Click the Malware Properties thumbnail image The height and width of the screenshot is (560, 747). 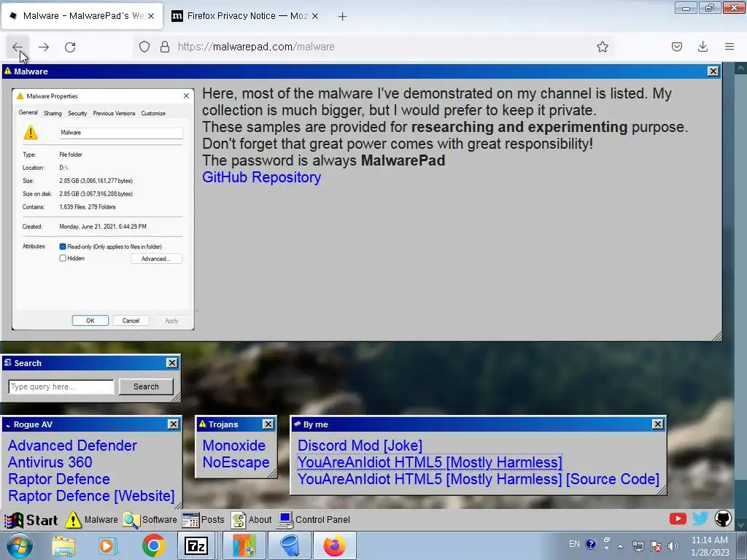(x=103, y=209)
